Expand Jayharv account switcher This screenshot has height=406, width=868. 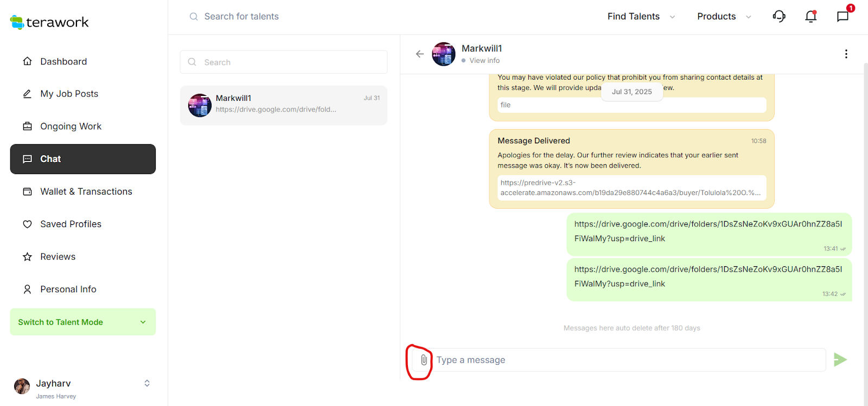pos(146,384)
